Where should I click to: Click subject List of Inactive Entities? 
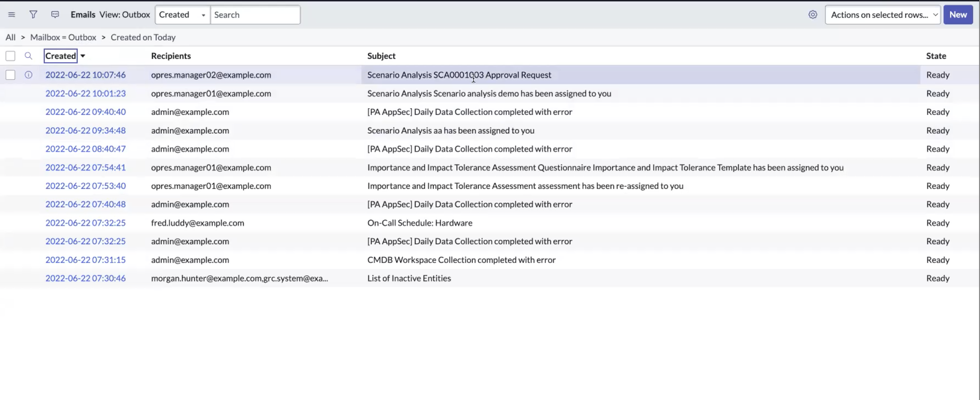tap(409, 278)
